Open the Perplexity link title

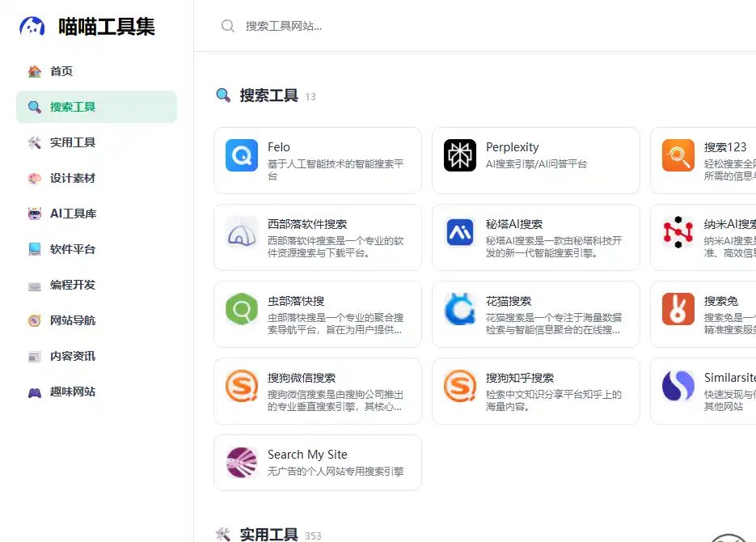click(x=512, y=147)
